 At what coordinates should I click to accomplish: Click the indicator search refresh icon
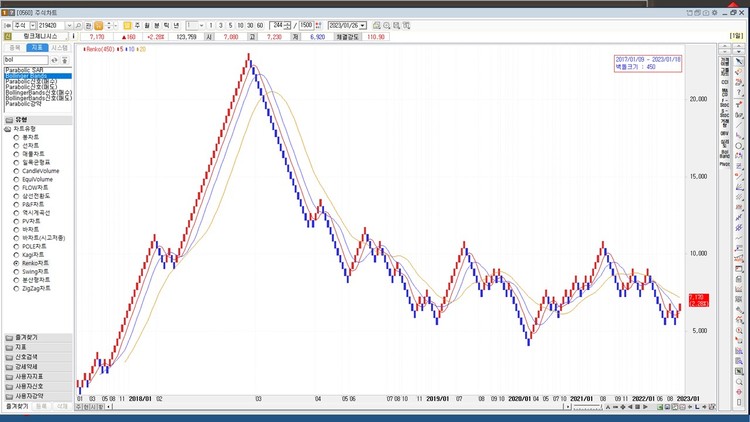coord(55,60)
